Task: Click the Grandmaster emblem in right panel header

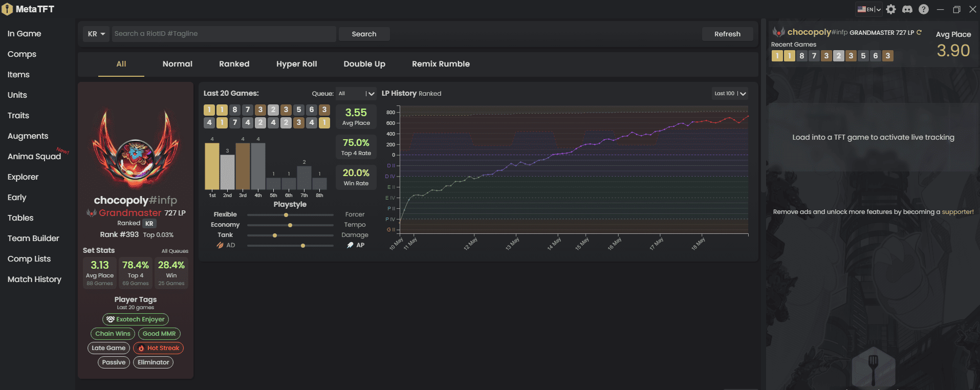Action: (778, 32)
